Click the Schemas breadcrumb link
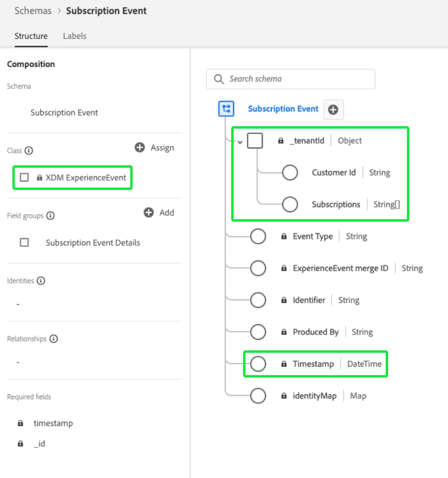This screenshot has height=478, width=448. 33,11
